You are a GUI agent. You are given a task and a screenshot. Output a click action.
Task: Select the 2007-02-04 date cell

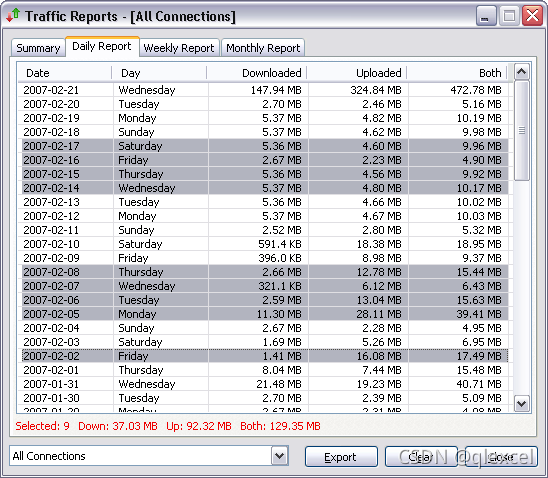(51, 328)
